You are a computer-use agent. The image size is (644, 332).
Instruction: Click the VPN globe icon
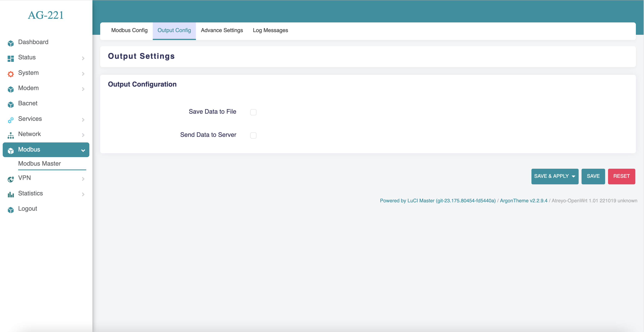pyautogui.click(x=10, y=179)
